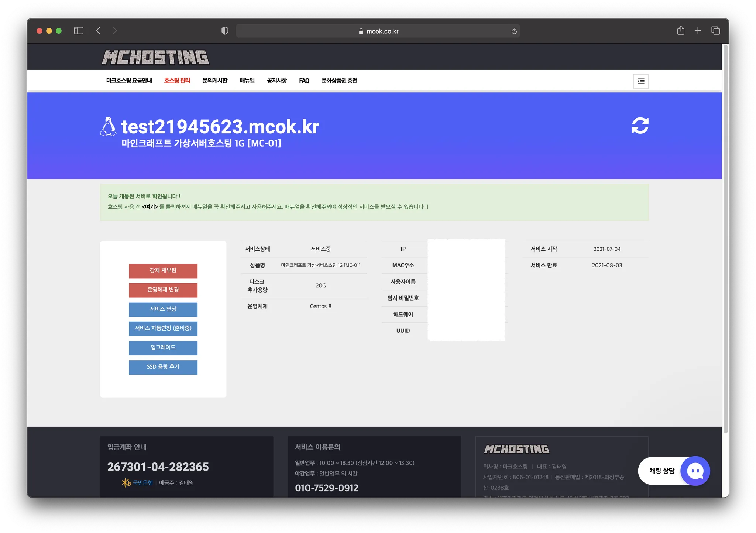Reload page via address bar icon
756x533 pixels.
tap(514, 31)
